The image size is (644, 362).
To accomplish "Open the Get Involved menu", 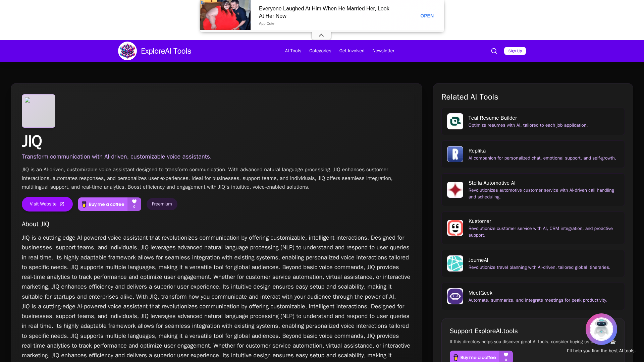I will click(x=352, y=51).
